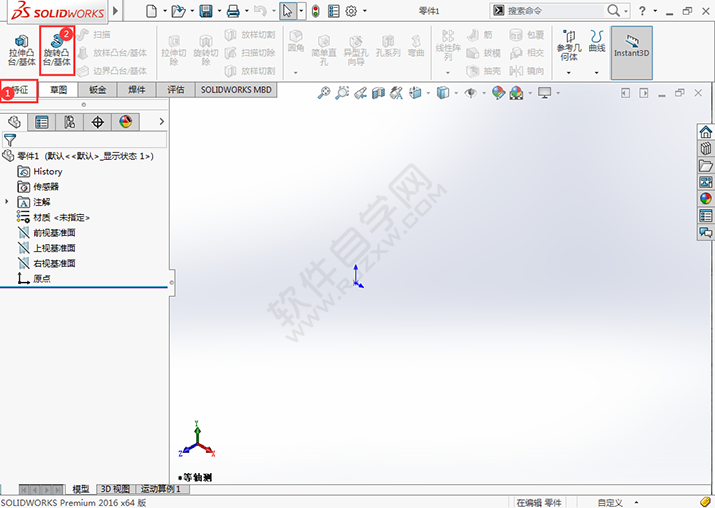Select the History folder
Viewport: 715px width, 508px height.
(40, 171)
